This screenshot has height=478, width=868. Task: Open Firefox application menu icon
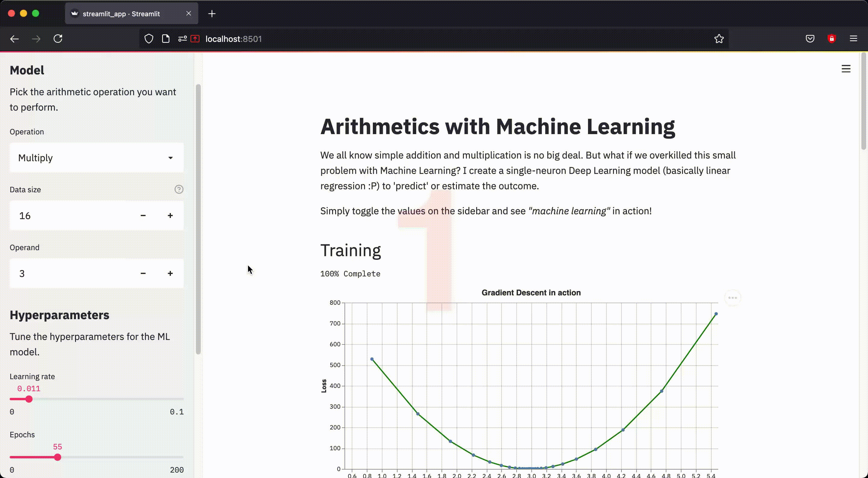tap(853, 39)
